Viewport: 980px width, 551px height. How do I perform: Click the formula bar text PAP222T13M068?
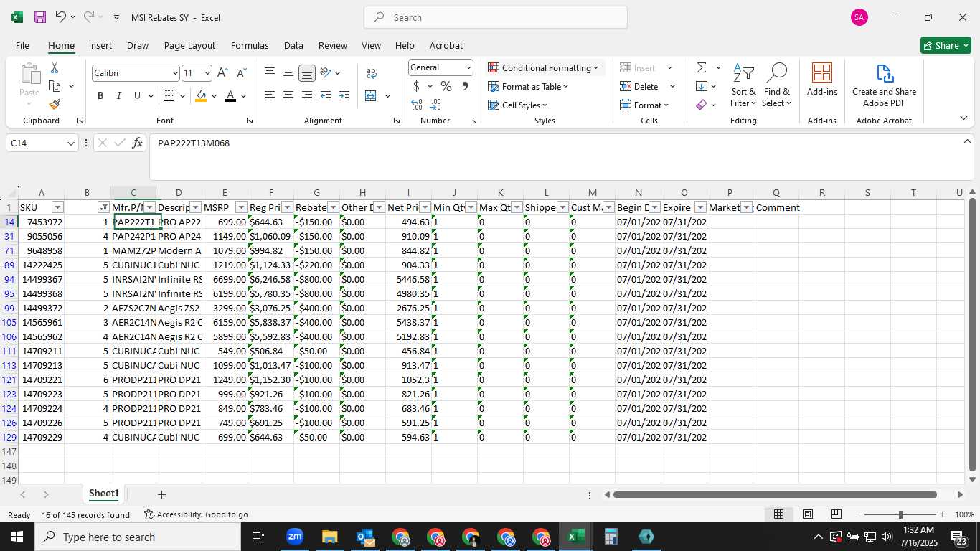click(x=194, y=143)
